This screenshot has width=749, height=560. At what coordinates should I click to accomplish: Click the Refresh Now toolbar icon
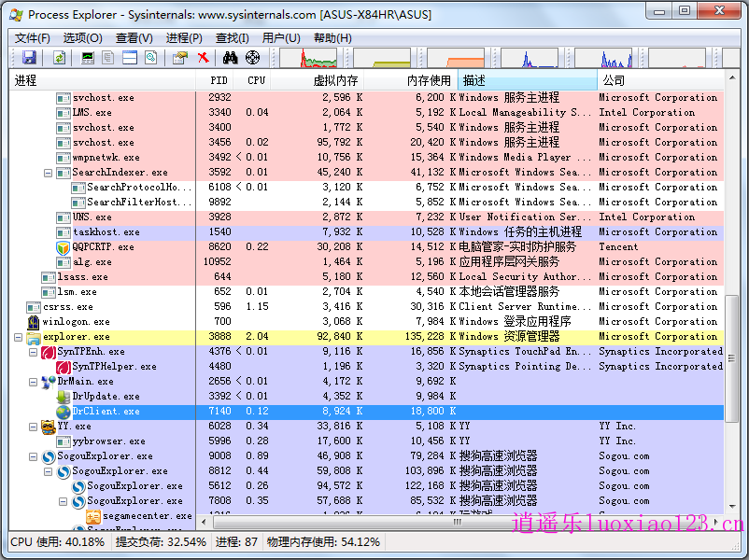tap(59, 58)
